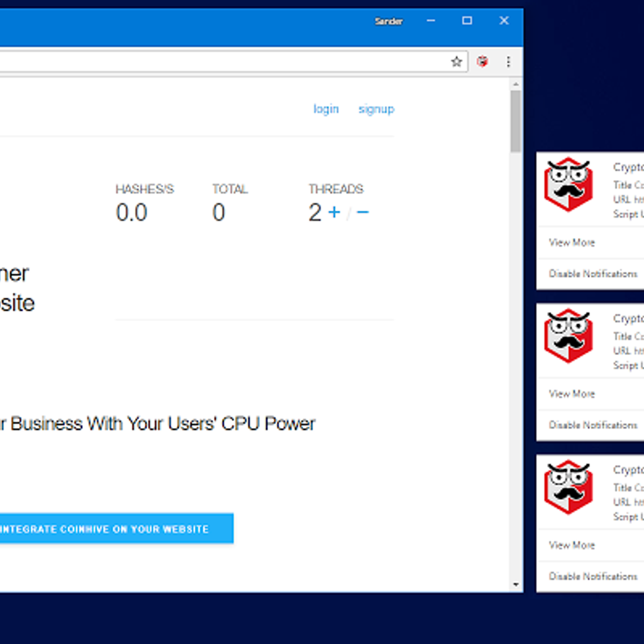Click the TOTAL label
644x644 pixels.
230,189
